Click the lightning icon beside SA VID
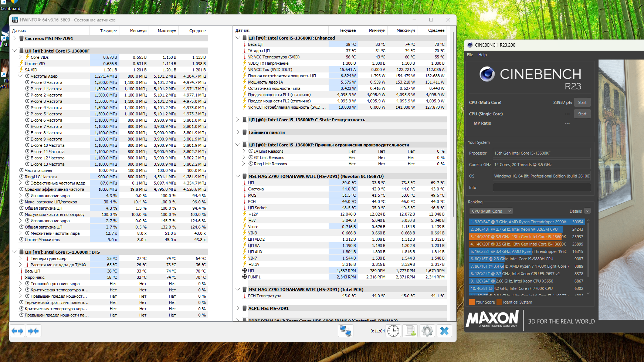The height and width of the screenshot is (362, 644). (21, 70)
